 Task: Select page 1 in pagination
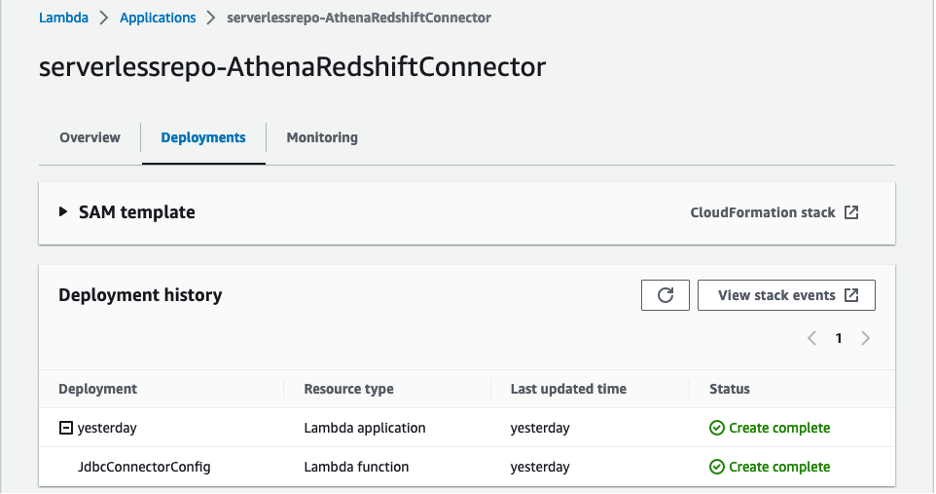click(x=839, y=338)
